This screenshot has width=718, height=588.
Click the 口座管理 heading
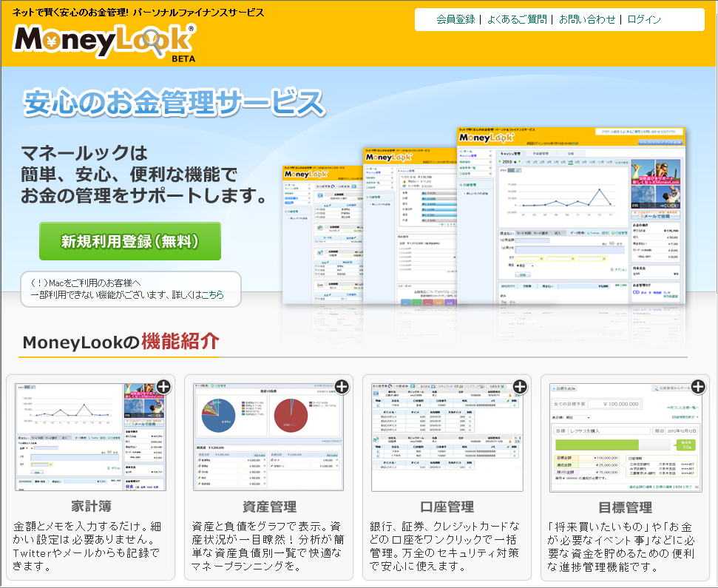(x=447, y=507)
